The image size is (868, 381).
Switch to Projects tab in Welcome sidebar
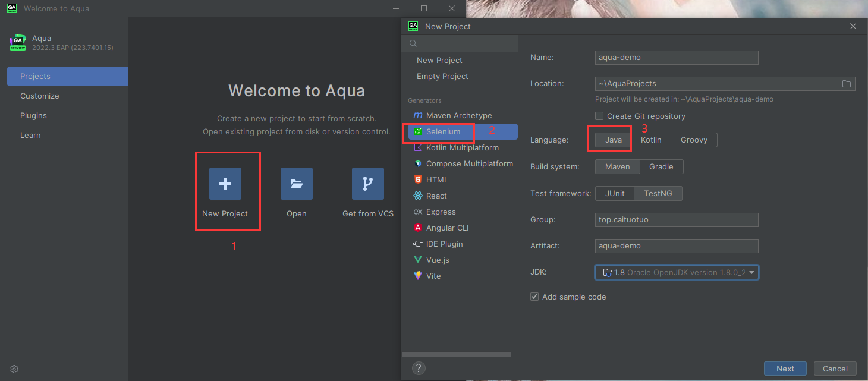tap(67, 76)
